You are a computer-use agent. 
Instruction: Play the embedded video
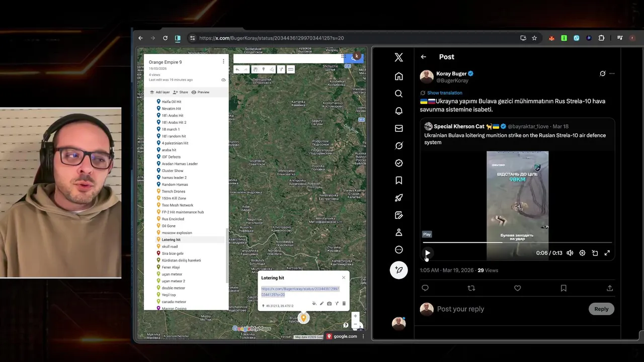coord(427,253)
